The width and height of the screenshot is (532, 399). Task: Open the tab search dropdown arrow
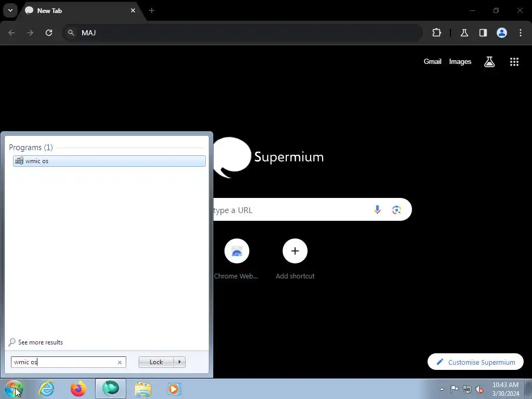[10, 10]
